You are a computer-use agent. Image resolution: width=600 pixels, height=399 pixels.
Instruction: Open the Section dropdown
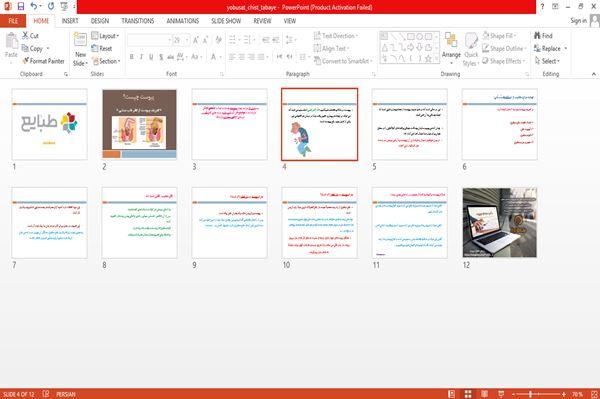point(106,61)
